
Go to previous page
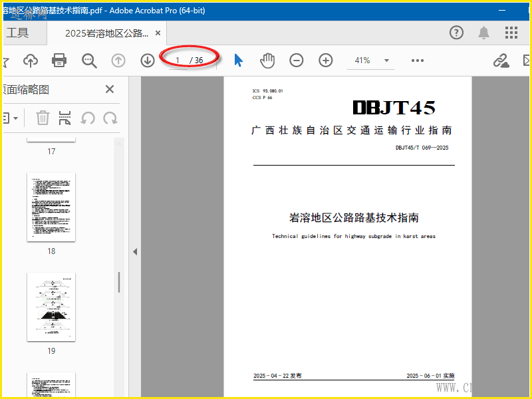(x=118, y=61)
